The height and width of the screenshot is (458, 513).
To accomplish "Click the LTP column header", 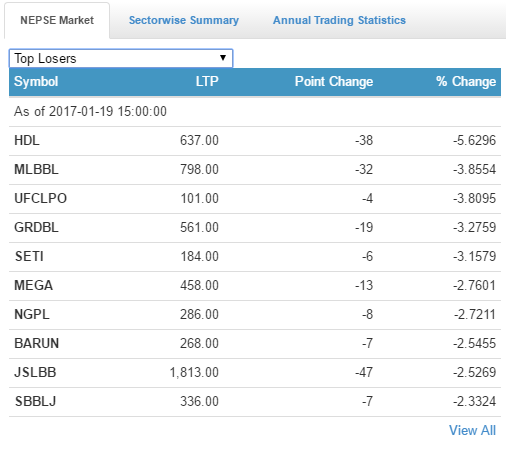I will click(207, 82).
